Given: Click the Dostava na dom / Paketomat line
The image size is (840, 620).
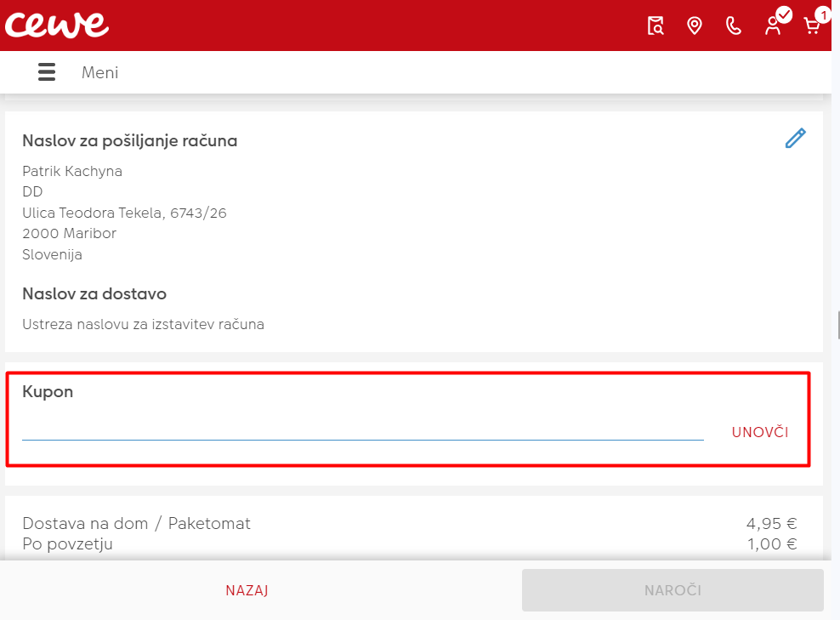Looking at the screenshot, I should [137, 524].
